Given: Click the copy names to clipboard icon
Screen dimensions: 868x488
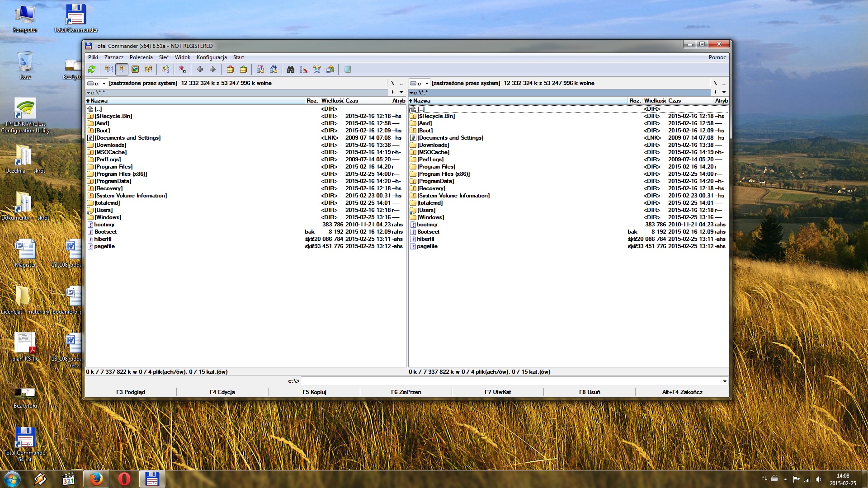Looking at the screenshot, I should pos(330,69).
